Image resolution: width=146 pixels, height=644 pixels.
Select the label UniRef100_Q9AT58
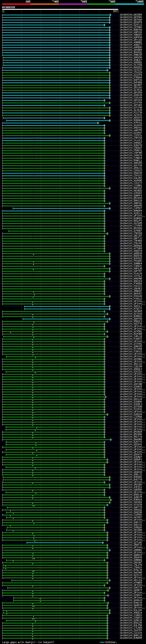[x=131, y=319]
